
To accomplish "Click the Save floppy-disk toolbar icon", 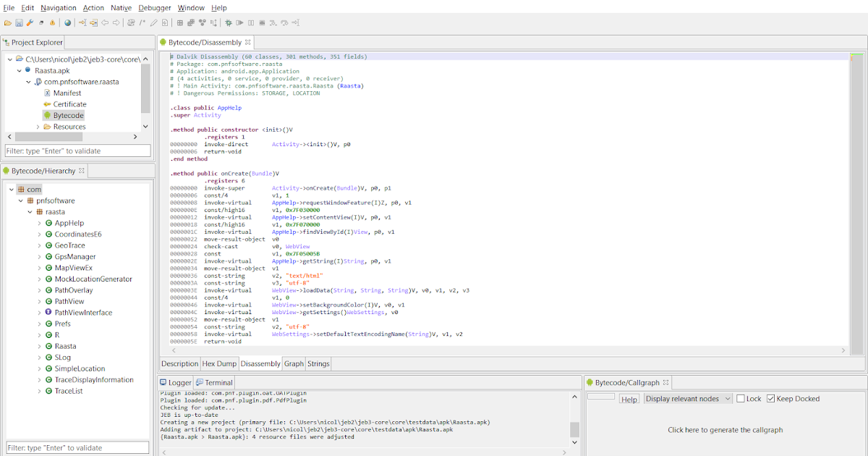I will point(19,22).
